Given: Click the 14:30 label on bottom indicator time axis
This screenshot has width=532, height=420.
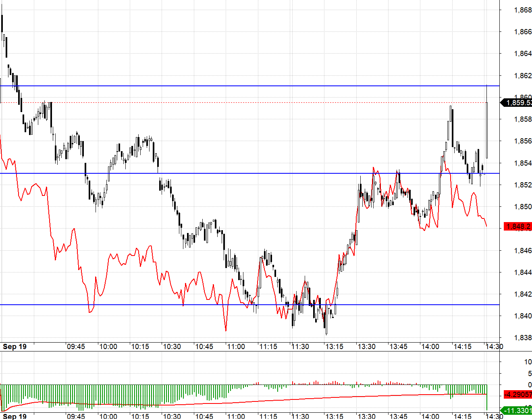Looking at the screenshot, I should pos(494,416).
